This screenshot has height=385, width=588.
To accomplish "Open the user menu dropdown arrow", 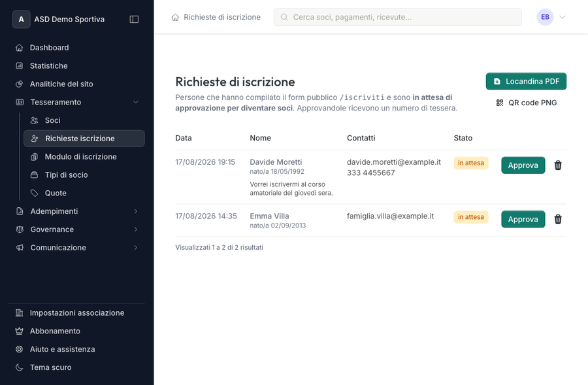I will (x=562, y=17).
